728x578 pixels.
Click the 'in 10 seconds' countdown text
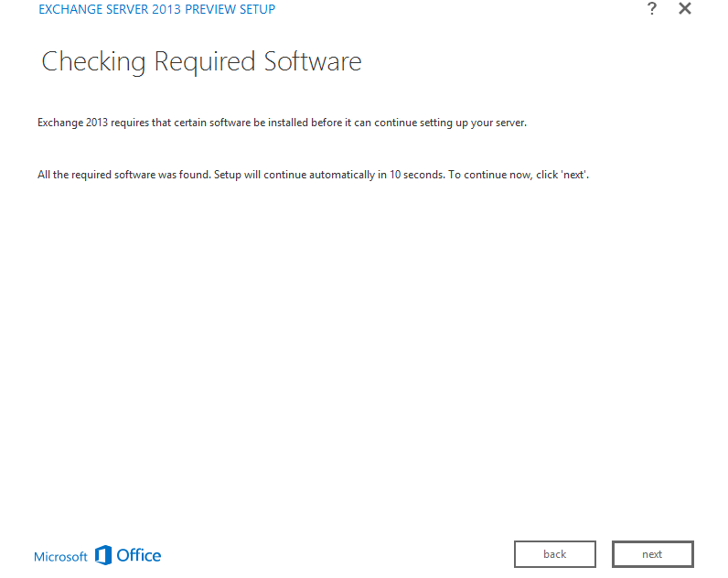[410, 175]
